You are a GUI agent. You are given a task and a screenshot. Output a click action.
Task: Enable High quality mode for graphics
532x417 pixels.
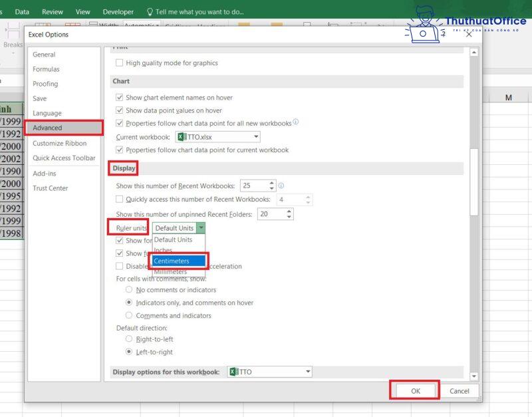click(118, 63)
